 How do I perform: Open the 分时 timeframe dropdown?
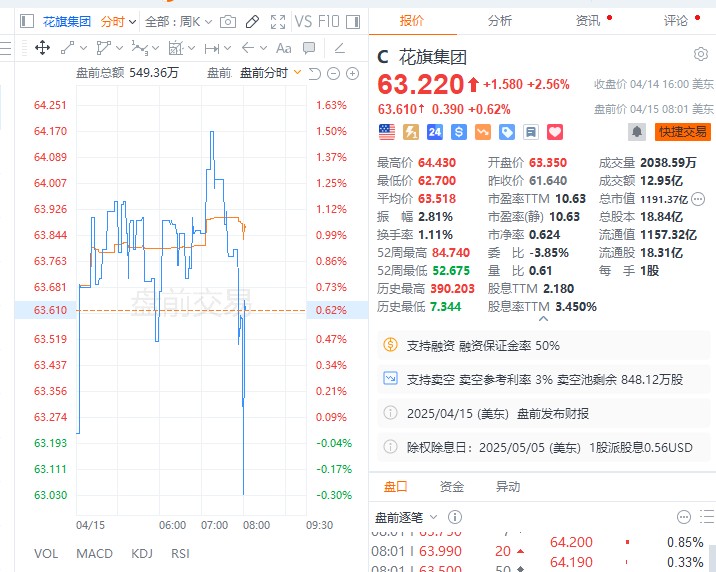(x=118, y=21)
